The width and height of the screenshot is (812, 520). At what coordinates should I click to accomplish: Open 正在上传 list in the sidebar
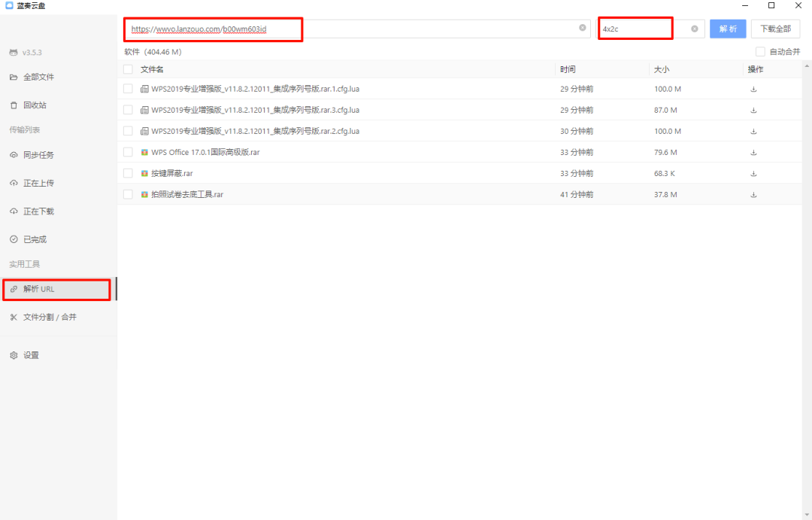tap(59, 183)
